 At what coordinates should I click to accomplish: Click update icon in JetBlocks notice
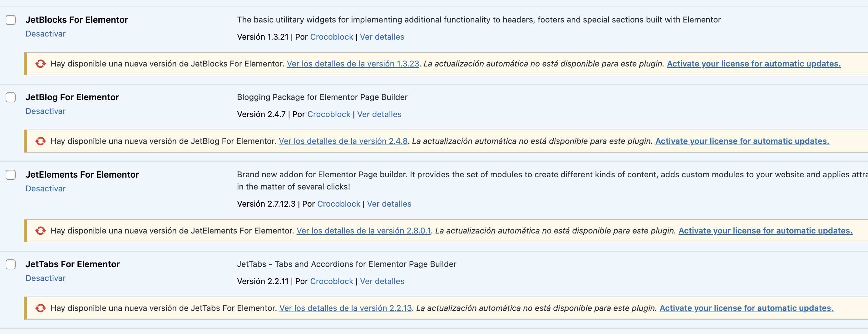[41, 64]
